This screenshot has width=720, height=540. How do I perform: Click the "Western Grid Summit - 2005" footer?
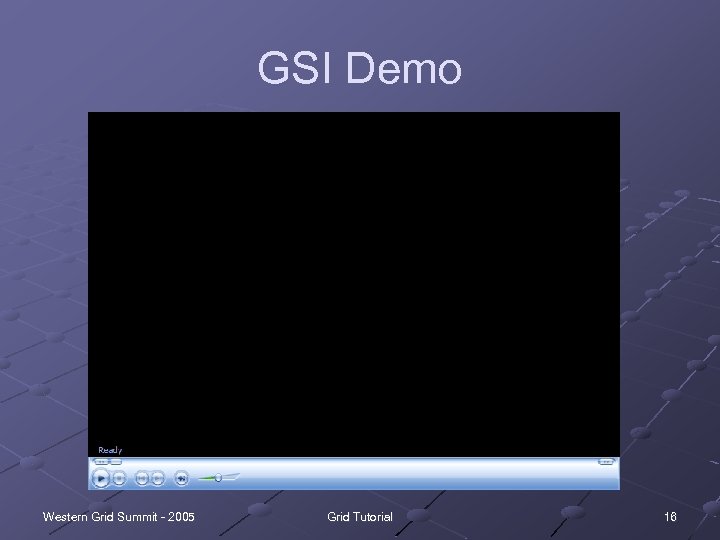(x=118, y=517)
